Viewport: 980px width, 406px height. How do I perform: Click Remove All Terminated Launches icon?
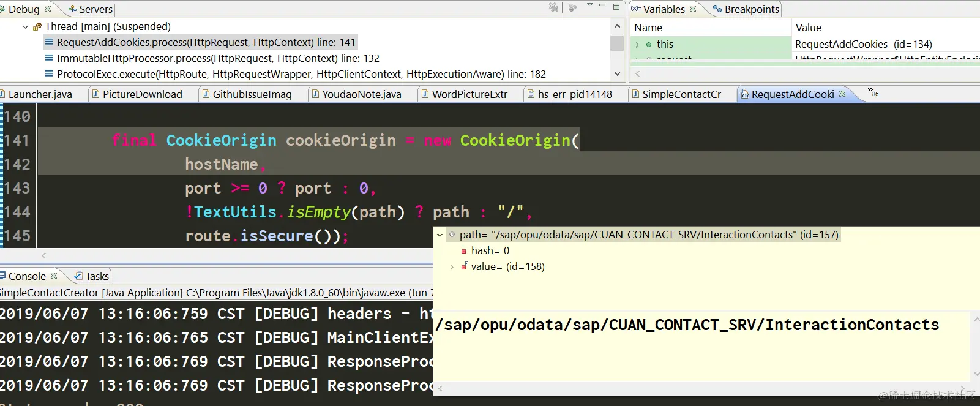pos(554,8)
